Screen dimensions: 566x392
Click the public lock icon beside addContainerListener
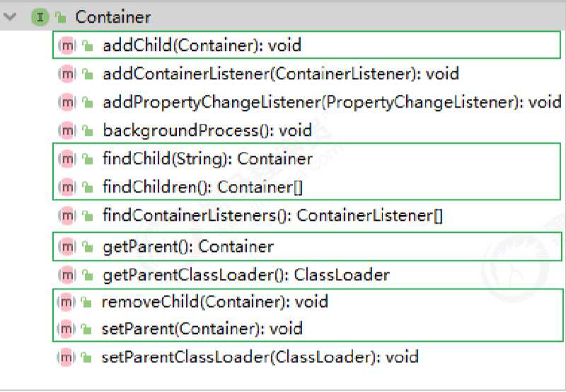[88, 74]
